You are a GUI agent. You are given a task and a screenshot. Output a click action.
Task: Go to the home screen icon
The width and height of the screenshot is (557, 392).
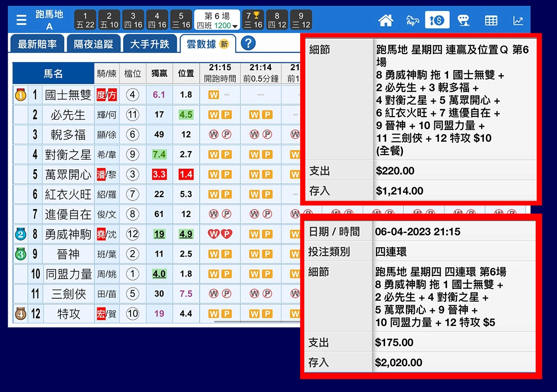pos(385,20)
